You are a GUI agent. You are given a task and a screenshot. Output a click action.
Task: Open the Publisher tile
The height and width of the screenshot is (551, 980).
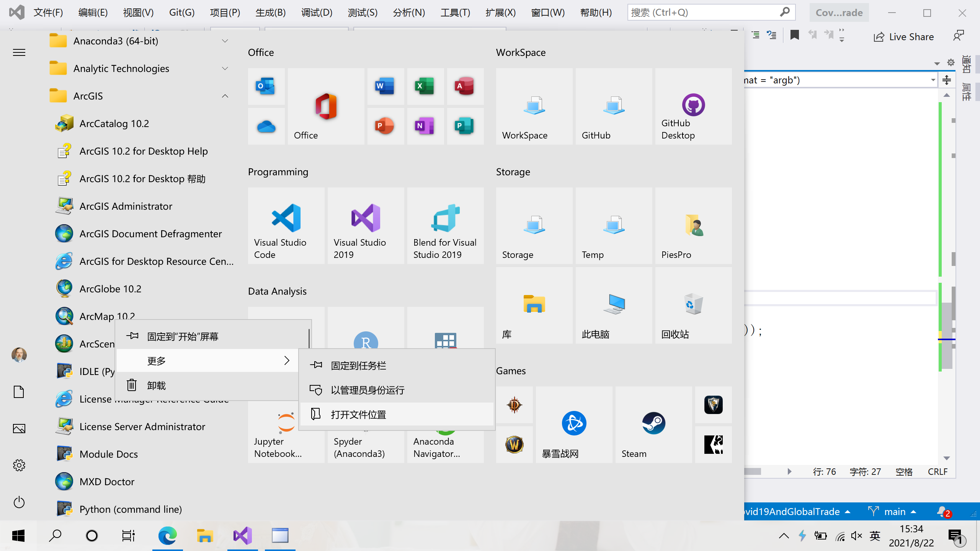click(465, 126)
